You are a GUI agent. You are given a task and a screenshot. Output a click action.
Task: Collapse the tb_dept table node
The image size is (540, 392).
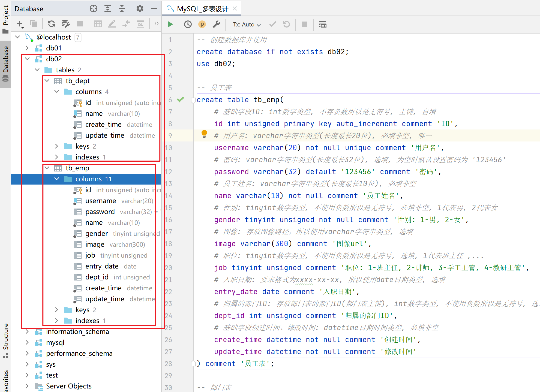pyautogui.click(x=47, y=81)
